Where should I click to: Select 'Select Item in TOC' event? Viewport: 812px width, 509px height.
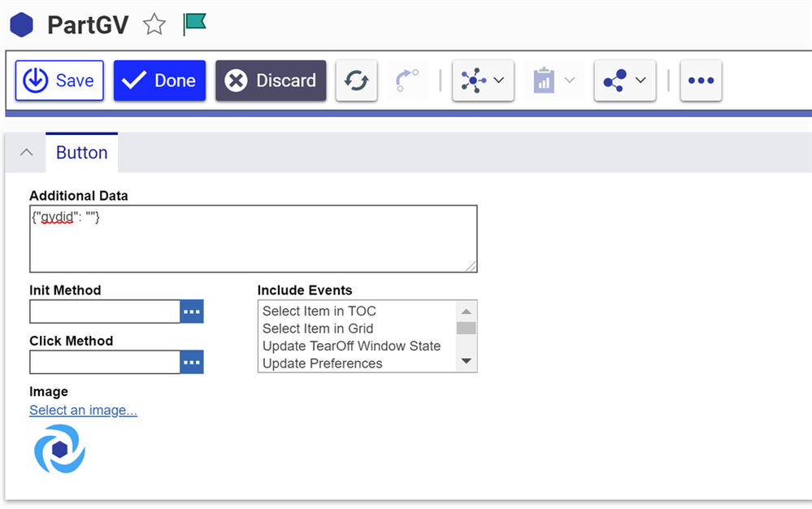point(319,311)
